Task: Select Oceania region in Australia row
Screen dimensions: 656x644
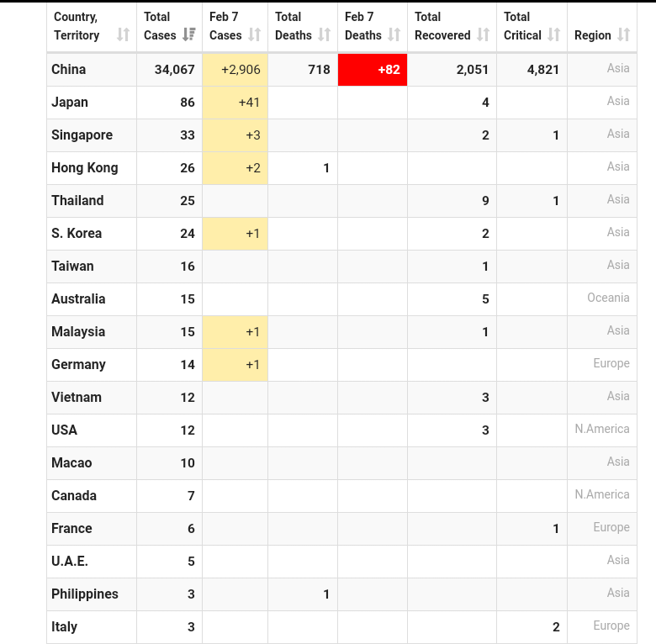Action: [608, 298]
